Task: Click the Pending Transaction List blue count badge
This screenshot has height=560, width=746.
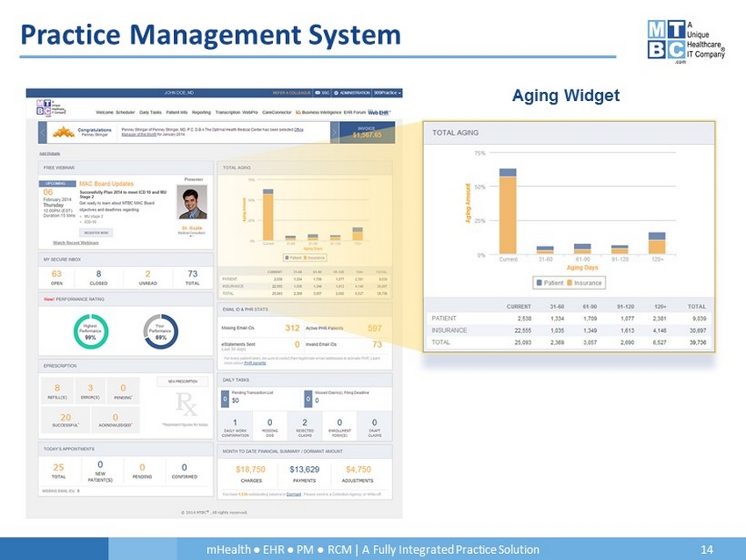Action: click(225, 398)
